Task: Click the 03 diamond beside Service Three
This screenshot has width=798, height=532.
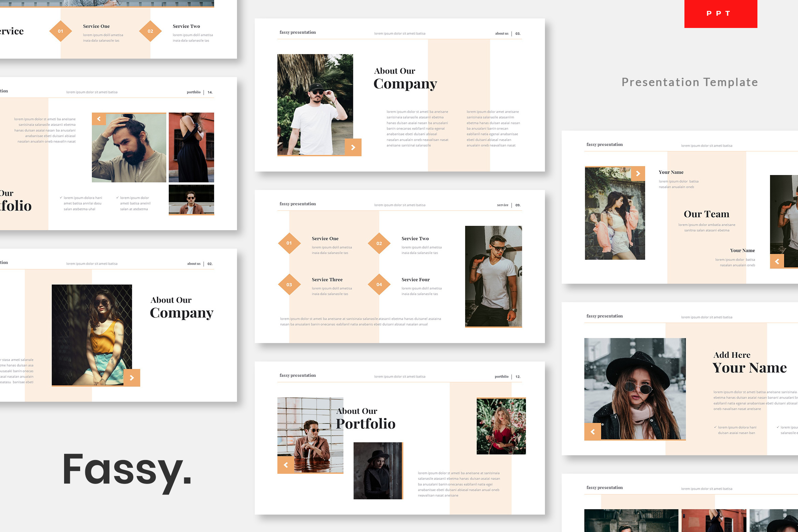Action: [289, 284]
